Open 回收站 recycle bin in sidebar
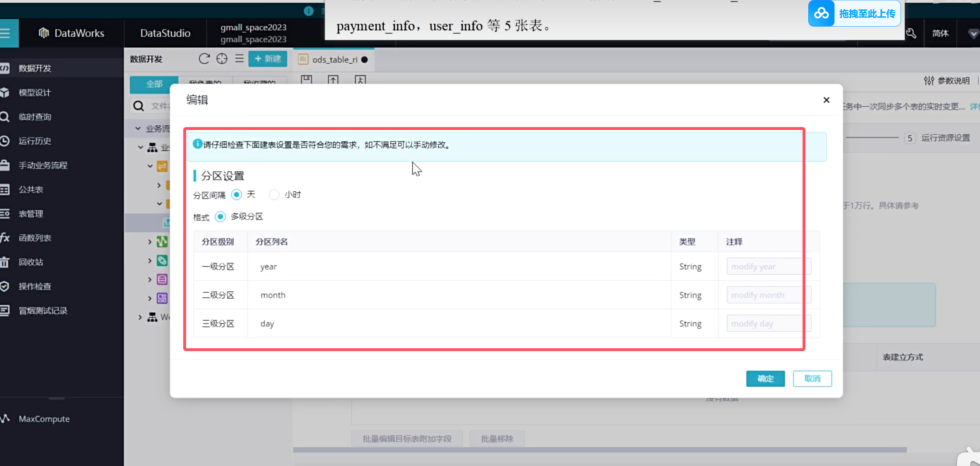Viewport: 980px width, 466px height. click(x=31, y=262)
